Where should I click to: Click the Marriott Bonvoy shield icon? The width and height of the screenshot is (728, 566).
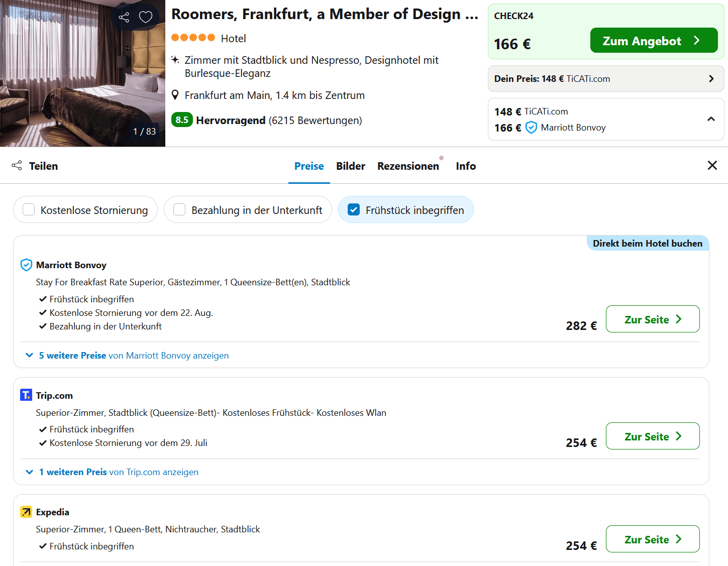point(26,265)
